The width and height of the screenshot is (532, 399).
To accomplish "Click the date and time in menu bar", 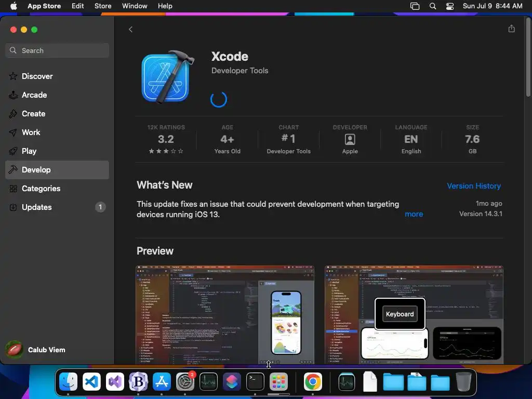I will click(x=493, y=6).
